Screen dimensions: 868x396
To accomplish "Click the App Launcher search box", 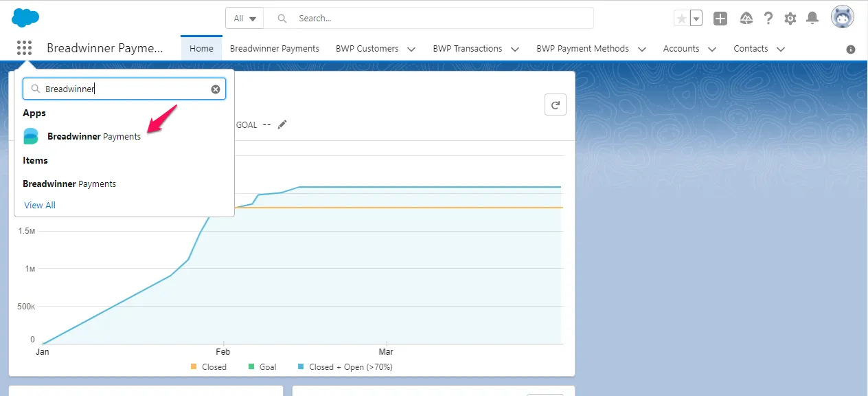I will coord(124,89).
